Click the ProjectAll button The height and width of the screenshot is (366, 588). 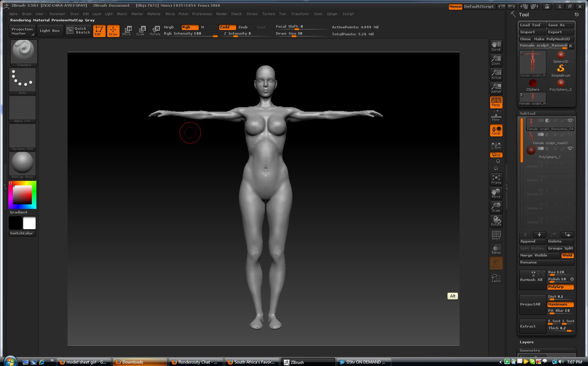click(x=532, y=304)
